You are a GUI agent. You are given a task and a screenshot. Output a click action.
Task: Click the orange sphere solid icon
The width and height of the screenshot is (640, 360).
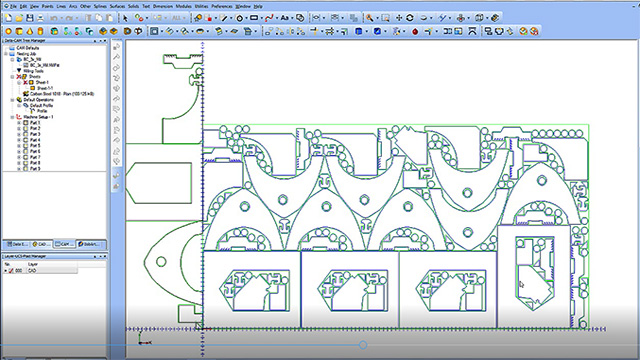tap(9, 31)
